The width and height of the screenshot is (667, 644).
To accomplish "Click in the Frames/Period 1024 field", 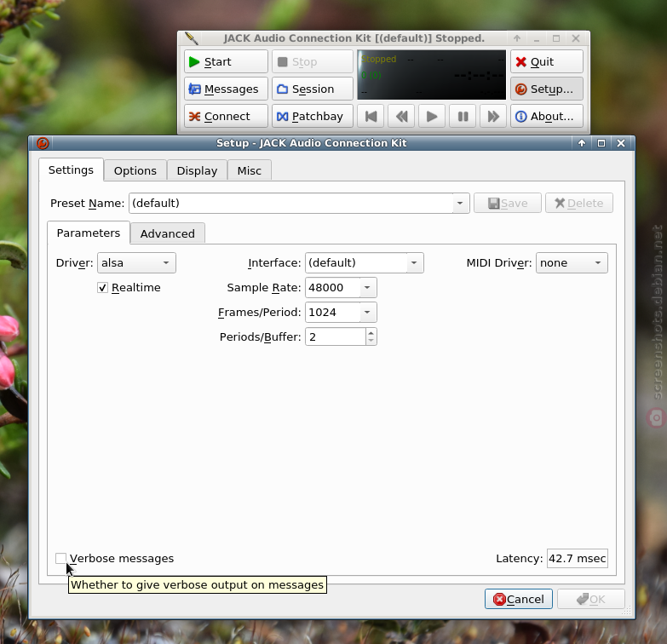I will pos(333,313).
